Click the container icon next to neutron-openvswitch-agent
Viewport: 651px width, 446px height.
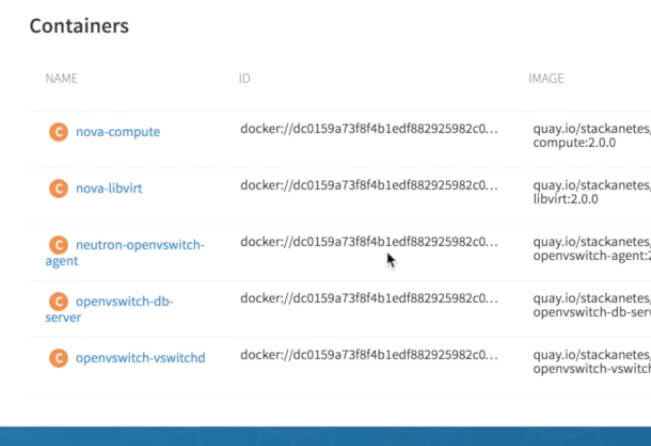tap(58, 244)
